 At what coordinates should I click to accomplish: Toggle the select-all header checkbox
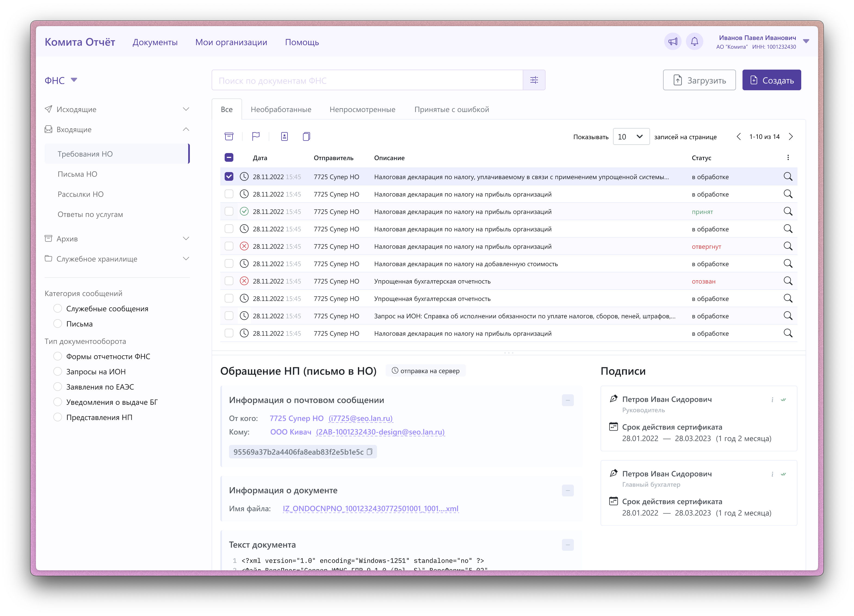pyautogui.click(x=229, y=158)
